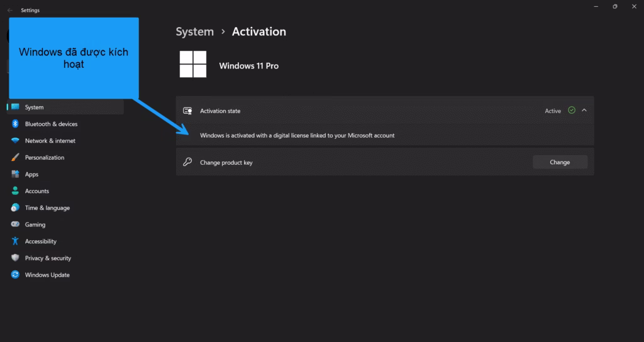The image size is (644, 342).
Task: Click the Privacy & security shield icon
Action: pyautogui.click(x=15, y=258)
